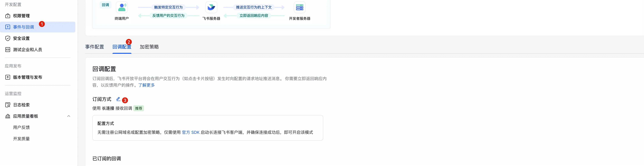The width and height of the screenshot is (644, 166).
Task: Click the 权限管理 lock icon
Action: point(8,16)
